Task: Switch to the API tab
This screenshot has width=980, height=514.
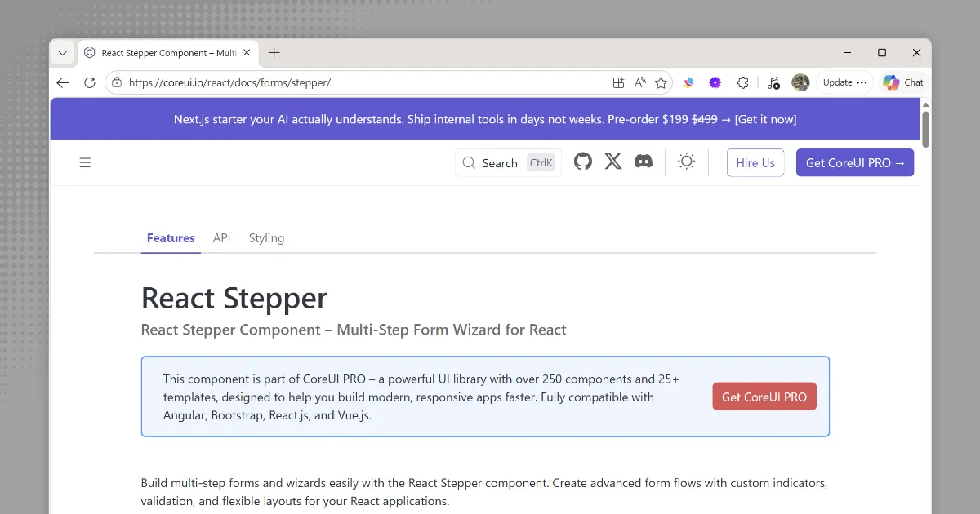Action: (x=221, y=237)
